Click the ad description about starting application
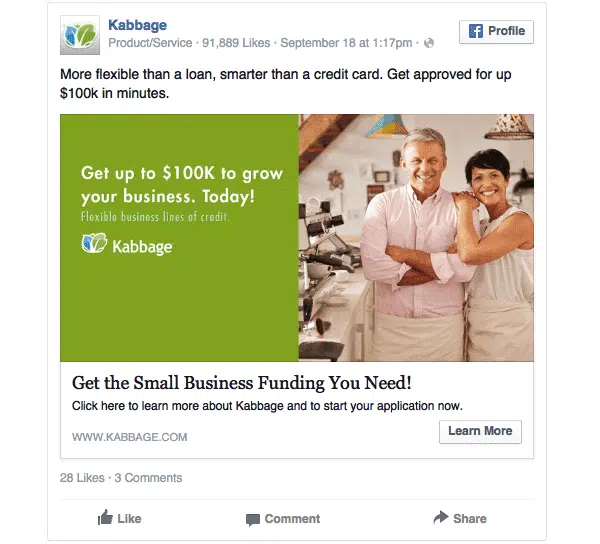Screen dimensions: 600x544 point(267,406)
